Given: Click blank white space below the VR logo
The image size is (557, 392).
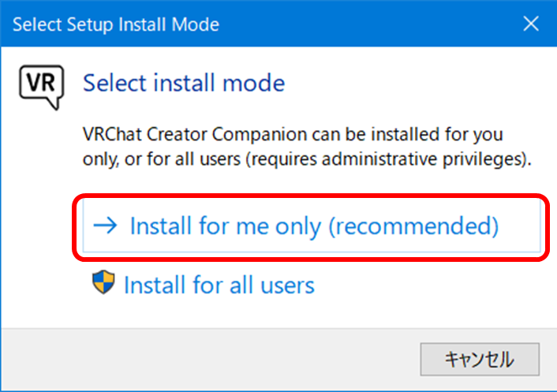Looking at the screenshot, I should point(39,197).
